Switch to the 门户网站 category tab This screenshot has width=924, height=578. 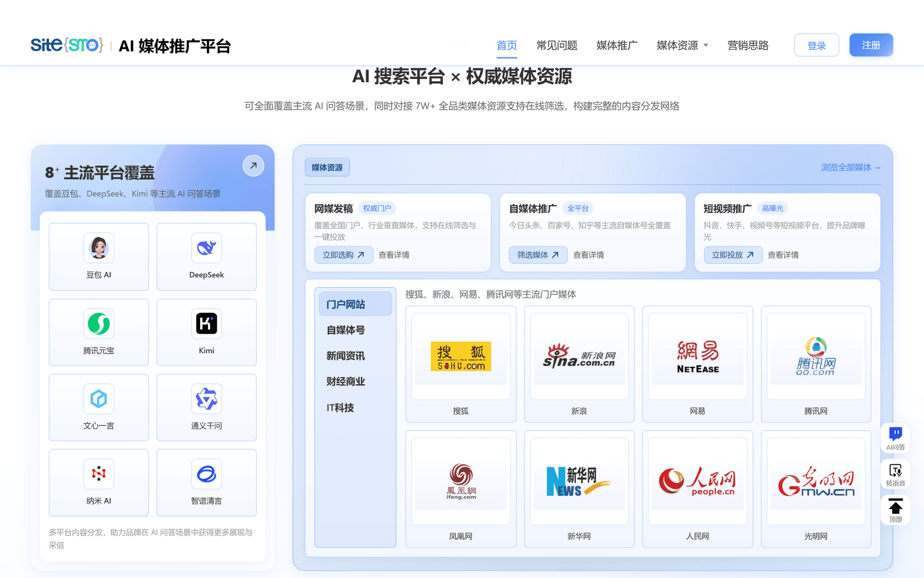355,304
